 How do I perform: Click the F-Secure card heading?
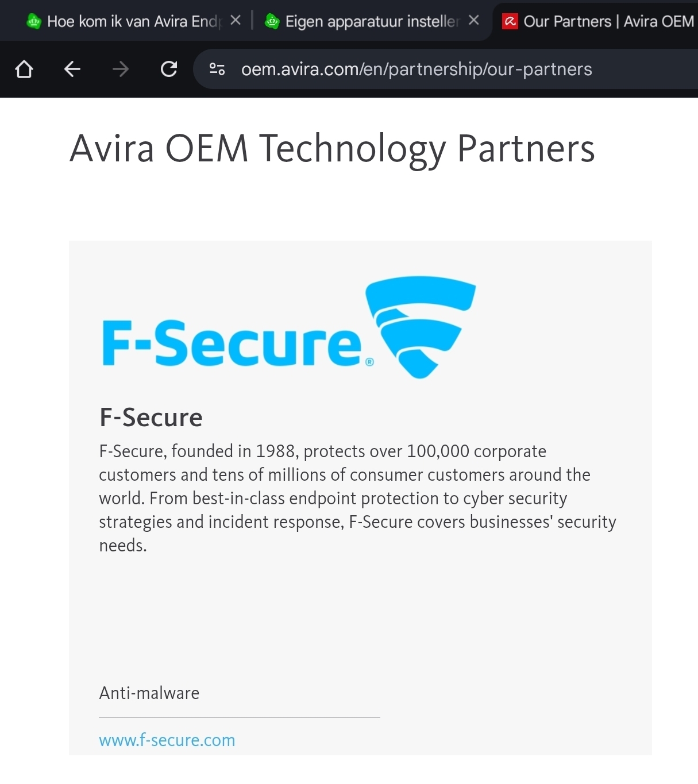[151, 418]
